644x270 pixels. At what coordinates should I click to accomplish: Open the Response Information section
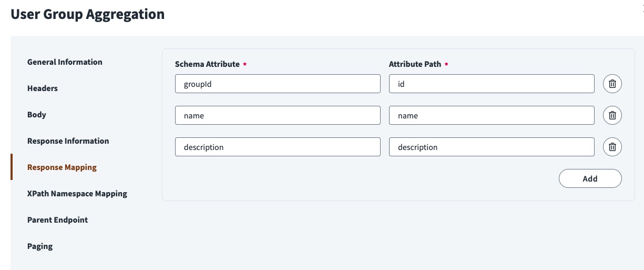pyautogui.click(x=68, y=141)
